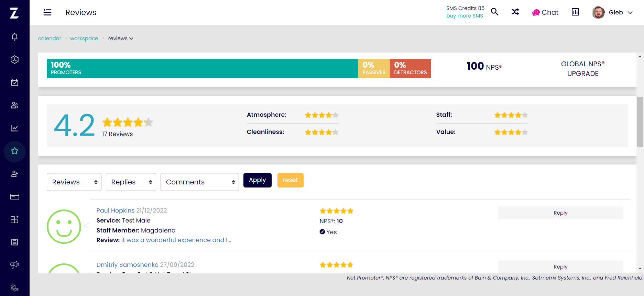The image size is (644, 296).
Task: Click the workspace breadcrumb link
Action: (x=84, y=38)
